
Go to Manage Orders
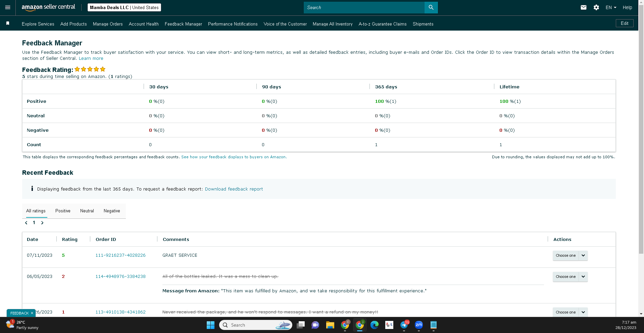[108, 24]
